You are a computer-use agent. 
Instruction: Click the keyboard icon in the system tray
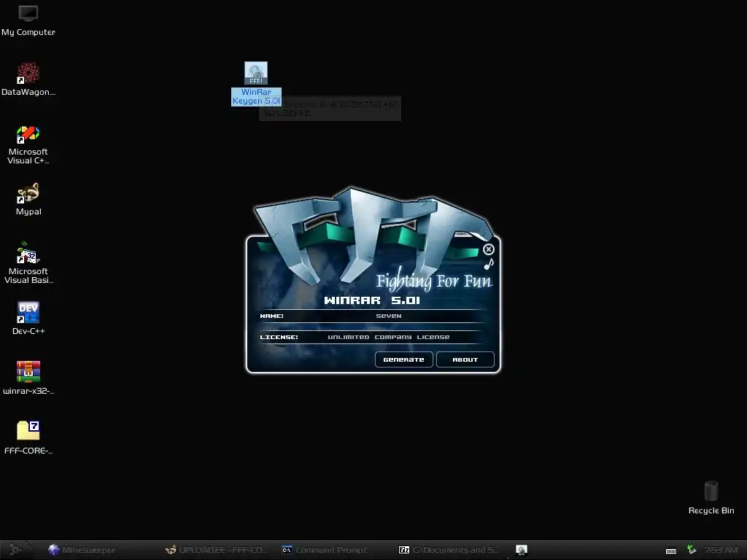coord(671,551)
